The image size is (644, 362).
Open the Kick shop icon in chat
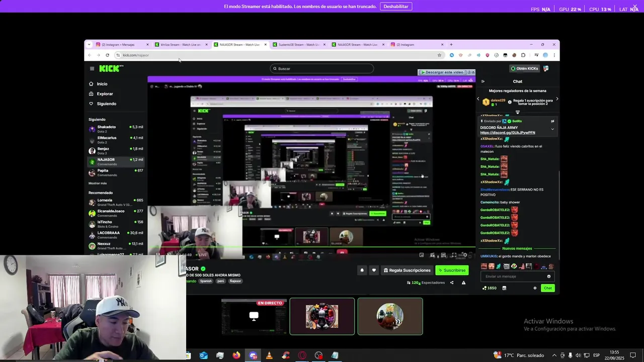coord(504,288)
